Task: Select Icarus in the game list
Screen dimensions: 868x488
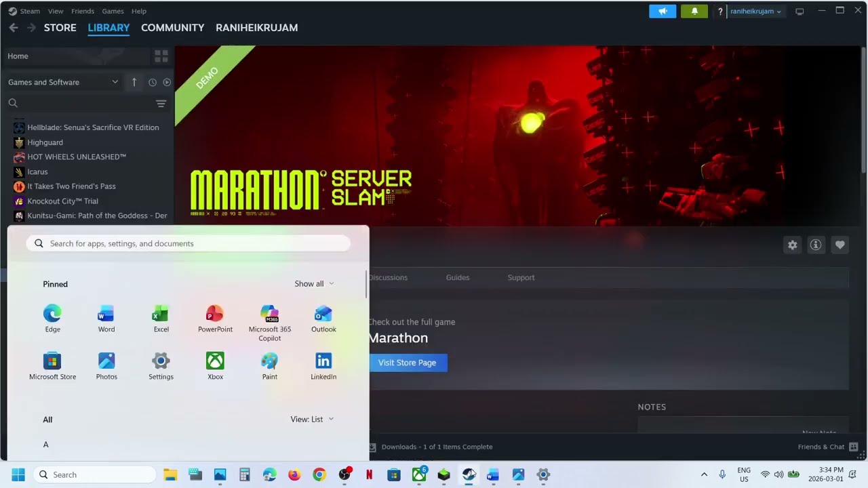Action: [x=37, y=171]
